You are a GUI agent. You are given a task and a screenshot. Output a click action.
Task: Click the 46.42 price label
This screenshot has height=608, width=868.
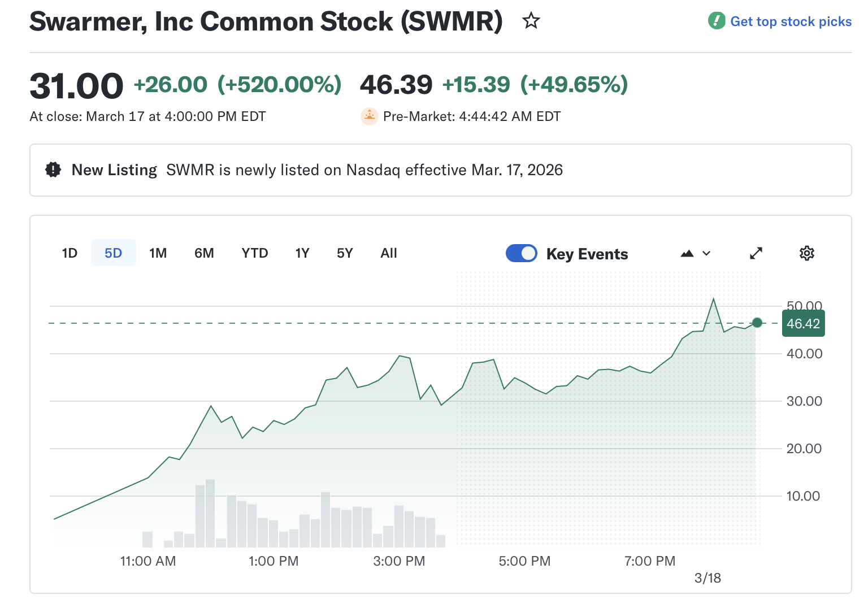click(803, 323)
